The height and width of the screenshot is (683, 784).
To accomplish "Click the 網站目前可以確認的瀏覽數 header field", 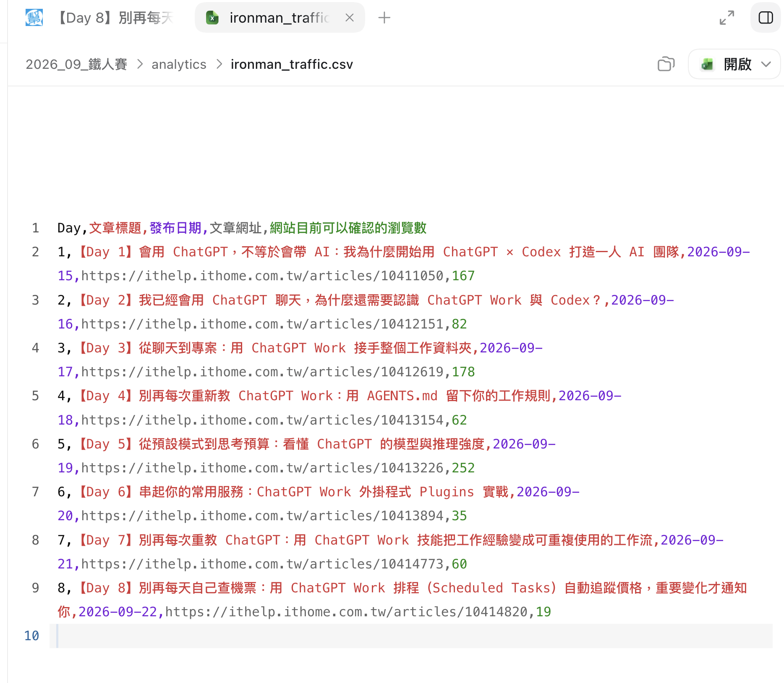I will click(x=348, y=228).
